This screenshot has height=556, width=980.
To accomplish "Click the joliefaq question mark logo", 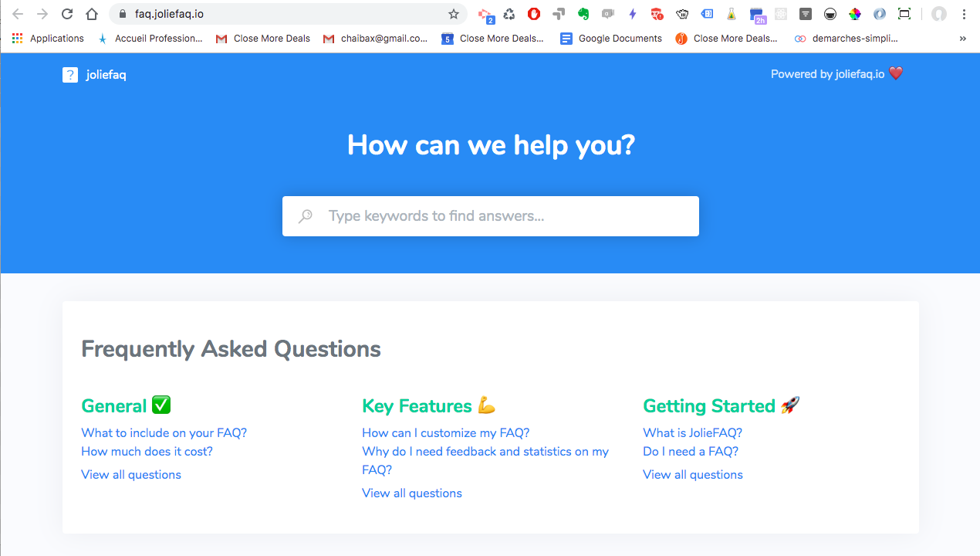I will click(x=70, y=75).
